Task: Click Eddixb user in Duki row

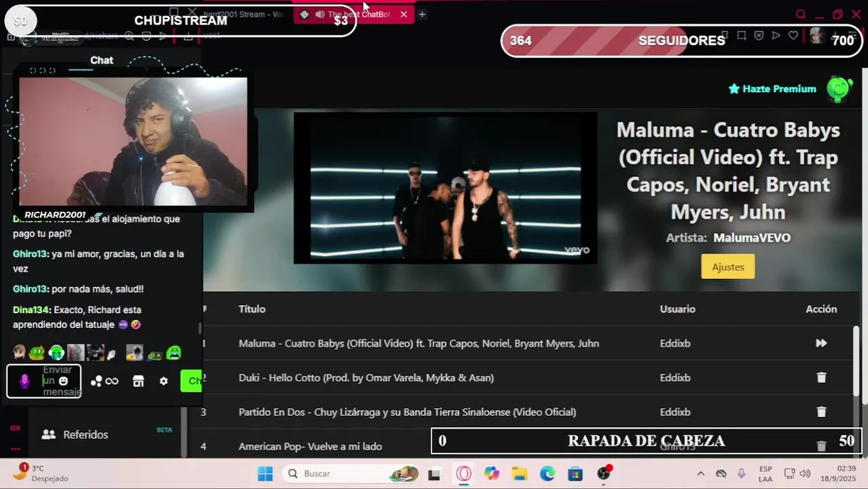Action: click(x=675, y=378)
